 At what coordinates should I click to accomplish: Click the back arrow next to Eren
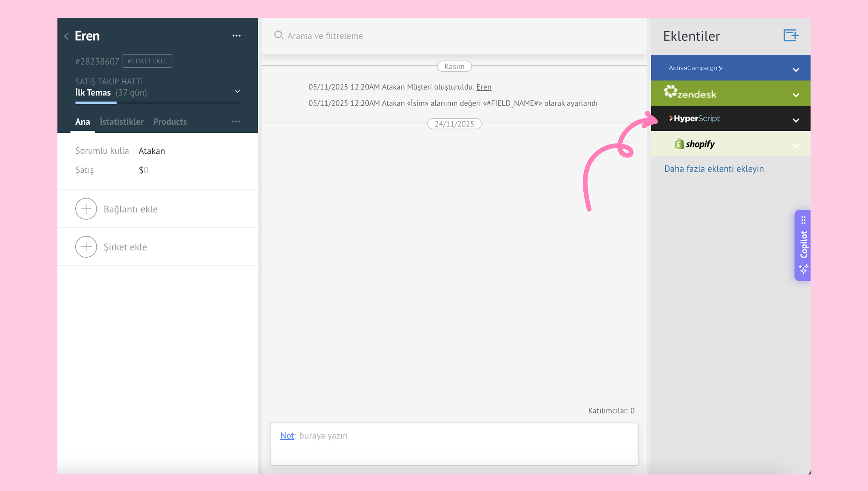tap(66, 36)
